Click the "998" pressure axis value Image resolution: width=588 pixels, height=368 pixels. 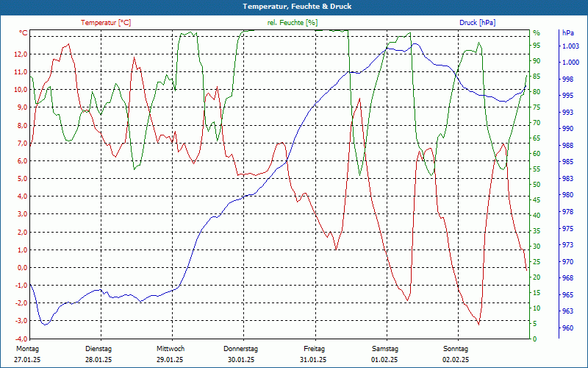tap(567, 79)
